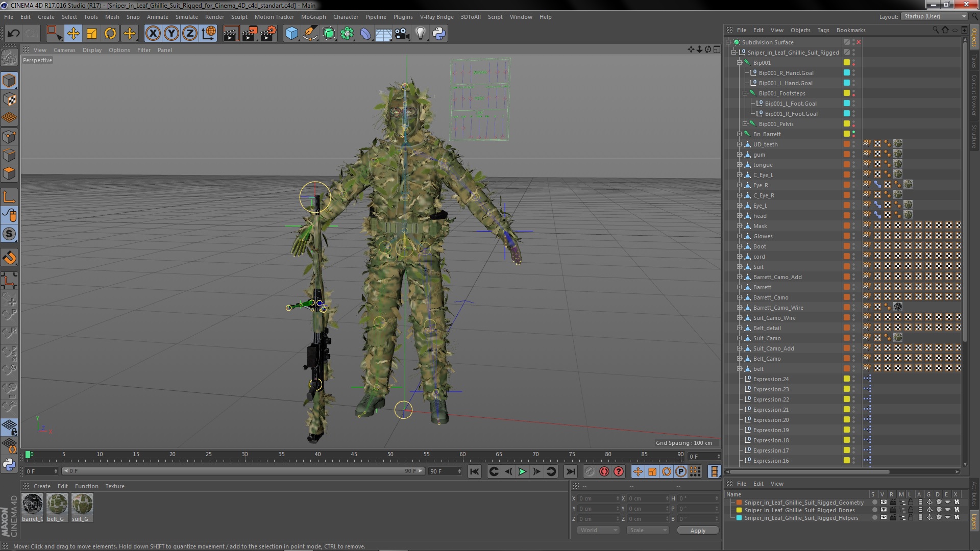
Task: Click Bip001 yellow layer color swatch
Action: [846, 63]
